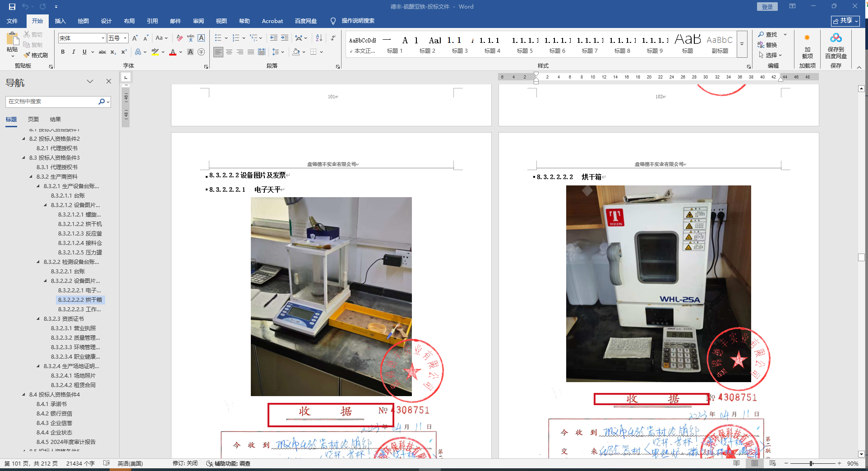Toggle track changes via 修订: 关闭
The height and width of the screenshot is (471, 868).
[x=185, y=463]
